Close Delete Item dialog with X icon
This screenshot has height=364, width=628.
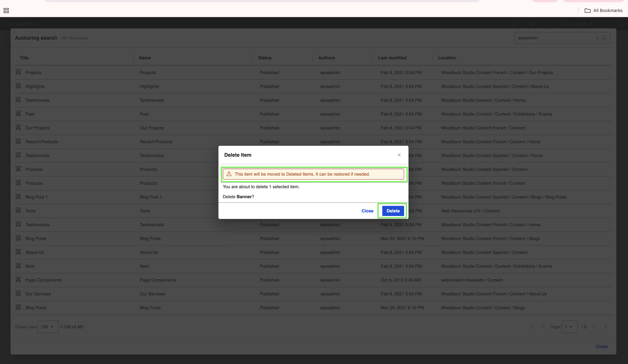point(399,155)
